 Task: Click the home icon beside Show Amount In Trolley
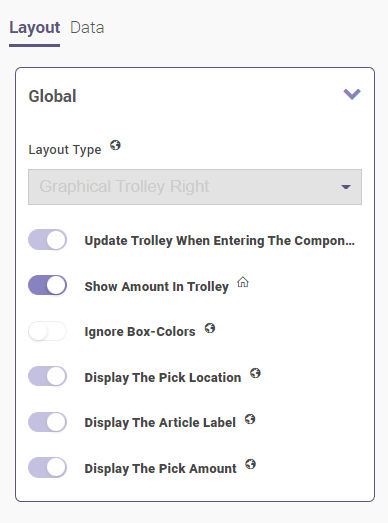pyautogui.click(x=243, y=282)
